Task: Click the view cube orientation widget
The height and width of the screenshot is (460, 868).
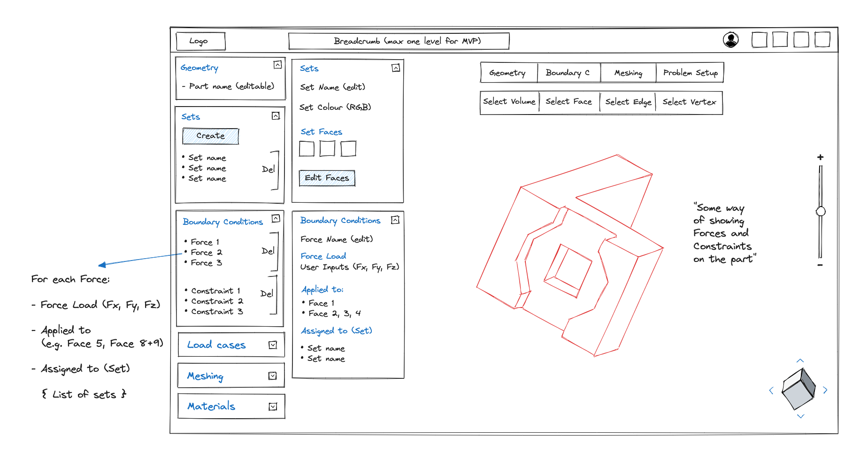Action: click(x=799, y=388)
